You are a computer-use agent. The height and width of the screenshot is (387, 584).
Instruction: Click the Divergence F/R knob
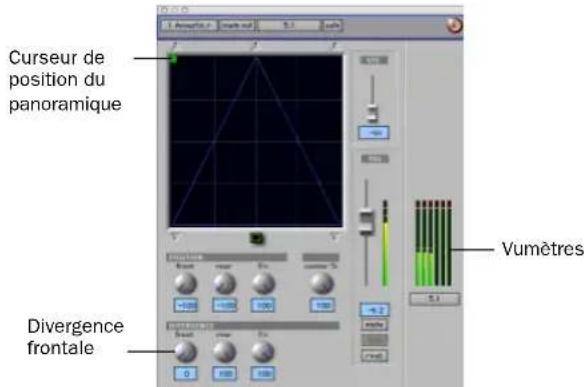tap(264, 352)
